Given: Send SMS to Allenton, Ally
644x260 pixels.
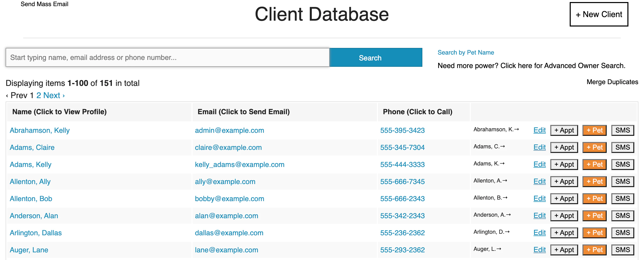Looking at the screenshot, I should 623,181.
